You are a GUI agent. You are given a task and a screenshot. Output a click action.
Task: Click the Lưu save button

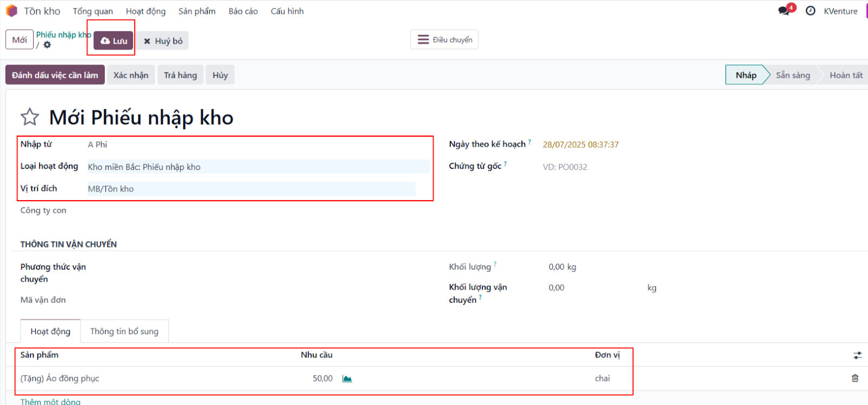[x=114, y=41]
